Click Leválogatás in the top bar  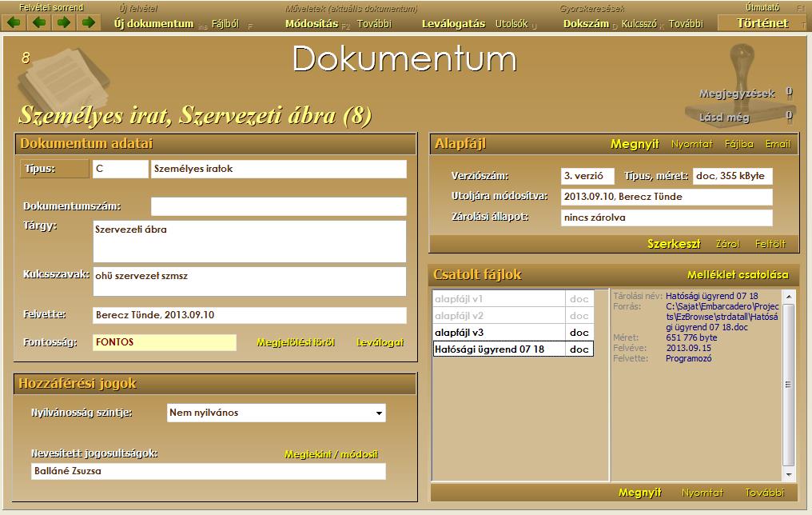(453, 24)
